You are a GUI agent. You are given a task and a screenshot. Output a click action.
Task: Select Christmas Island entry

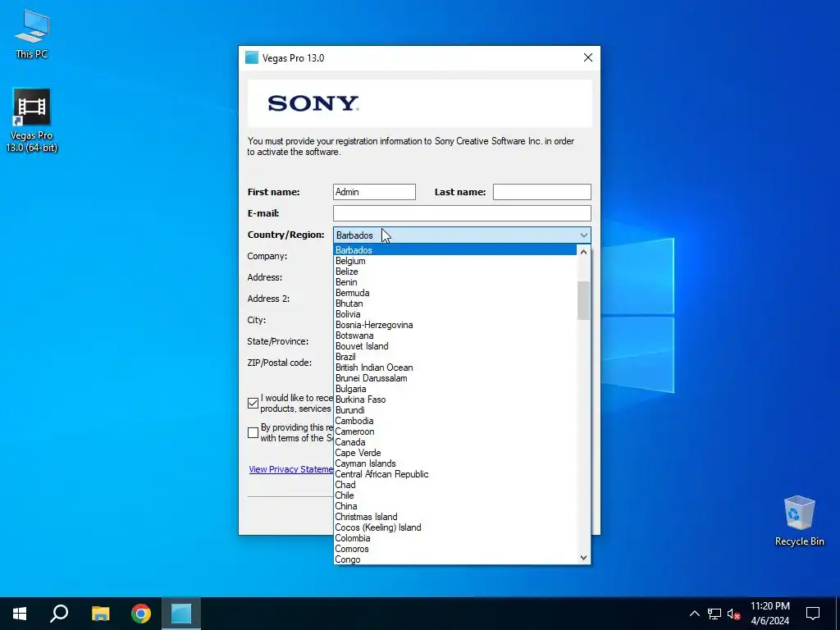pos(455,517)
